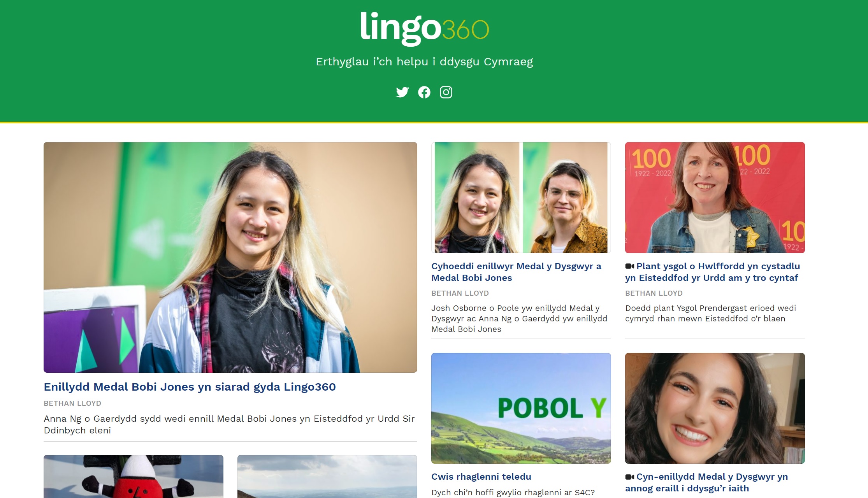The image size is (868, 498).
Task: Click BETHAN LLOYD under the featured article
Action: coord(72,403)
